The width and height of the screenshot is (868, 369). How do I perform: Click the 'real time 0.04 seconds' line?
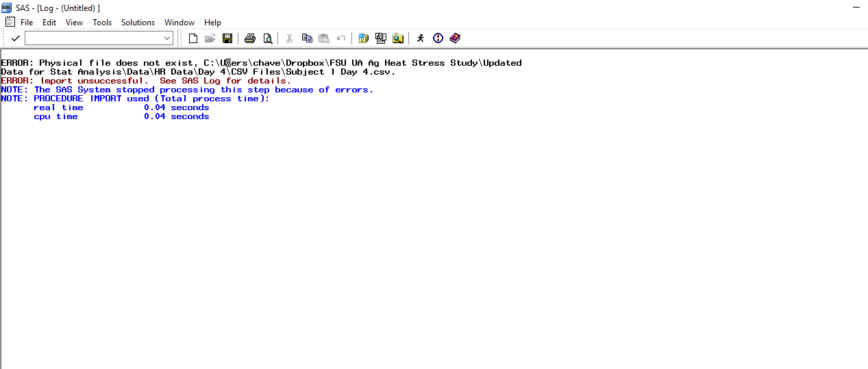pos(121,107)
